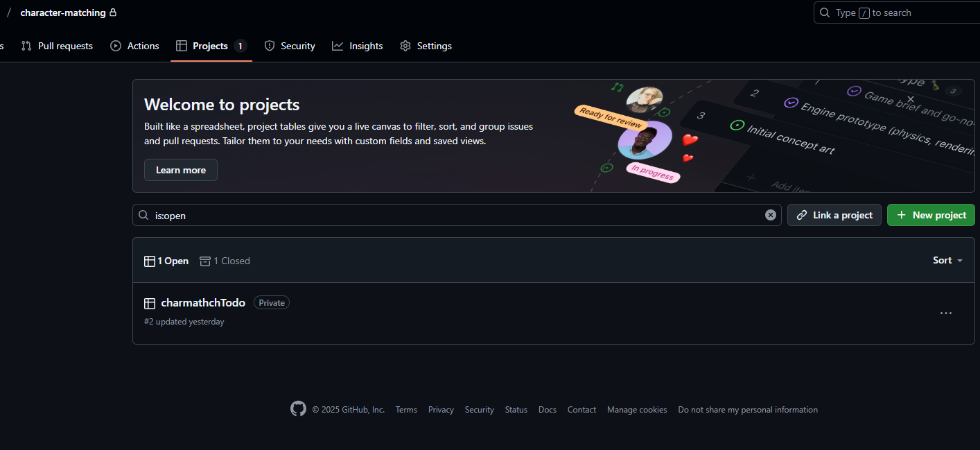Click the magnifier icon in the filter field

point(144,215)
